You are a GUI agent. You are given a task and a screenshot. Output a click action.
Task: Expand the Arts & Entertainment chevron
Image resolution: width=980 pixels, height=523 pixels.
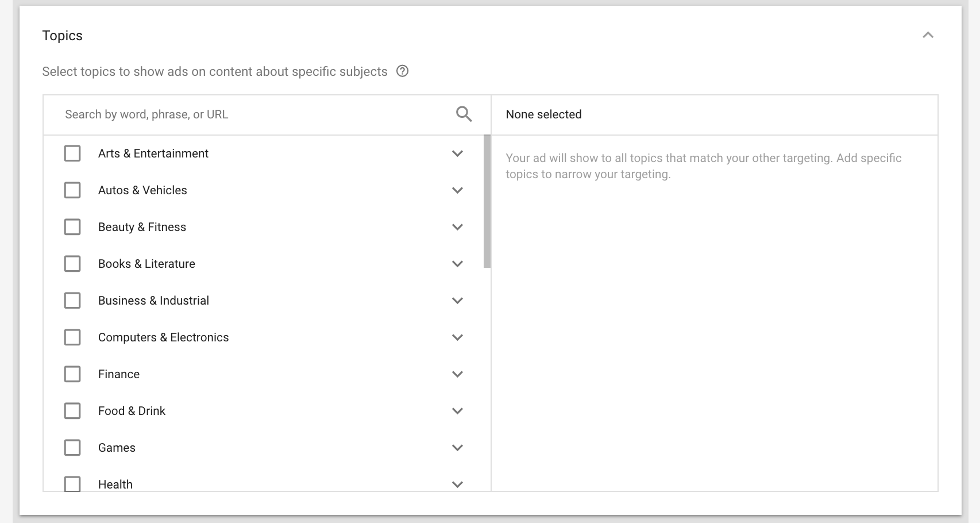pos(457,153)
